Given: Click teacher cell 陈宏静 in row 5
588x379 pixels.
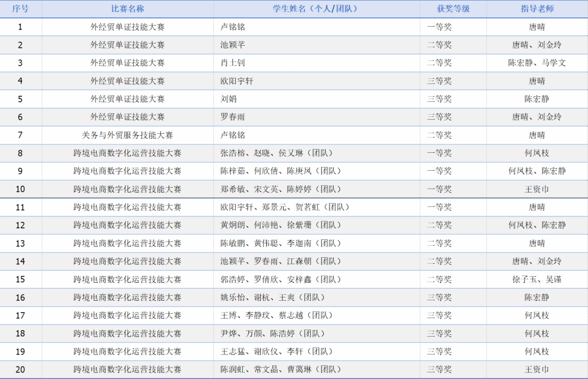Looking at the screenshot, I should tap(537, 99).
